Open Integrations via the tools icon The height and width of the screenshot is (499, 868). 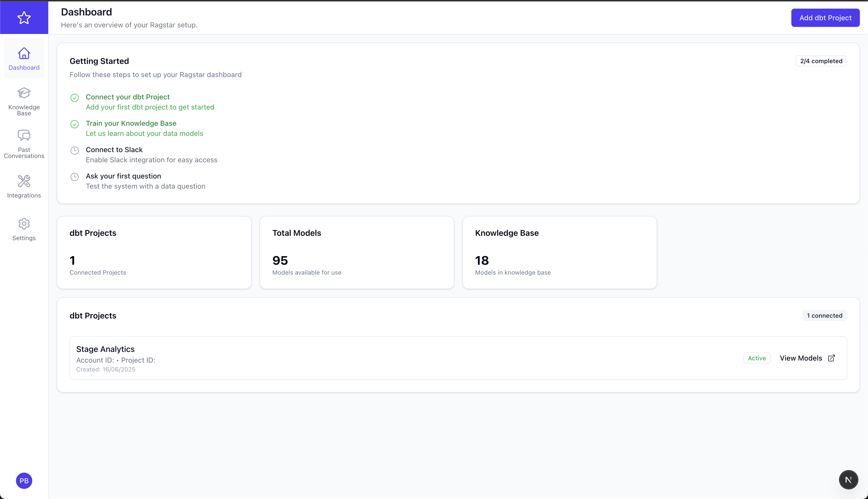tap(24, 181)
